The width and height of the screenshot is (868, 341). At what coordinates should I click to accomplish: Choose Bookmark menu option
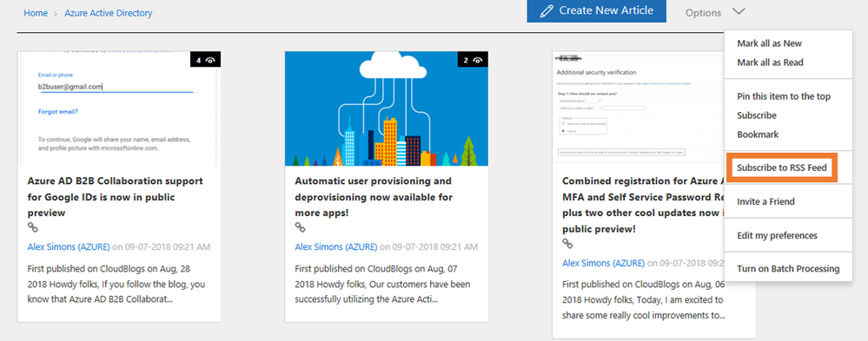click(758, 134)
